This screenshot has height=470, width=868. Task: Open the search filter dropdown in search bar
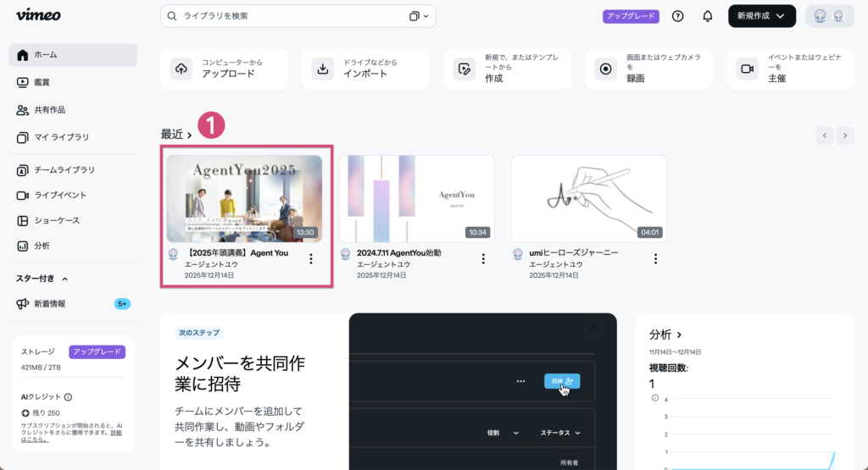pos(418,16)
